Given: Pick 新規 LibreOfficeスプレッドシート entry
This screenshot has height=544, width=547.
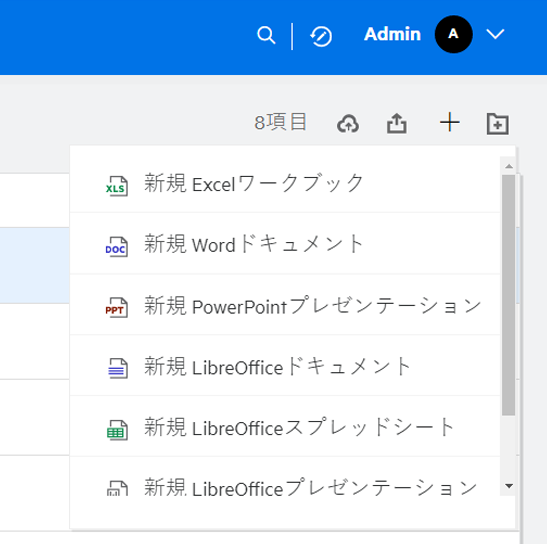Looking at the screenshot, I should (x=285, y=426).
